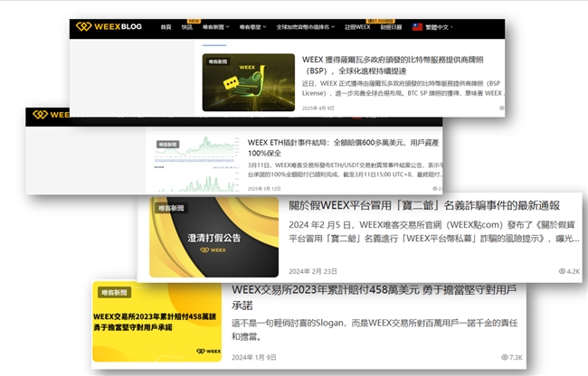Click the 唯客新聞 tag on the yellow thumbnail

click(114, 293)
